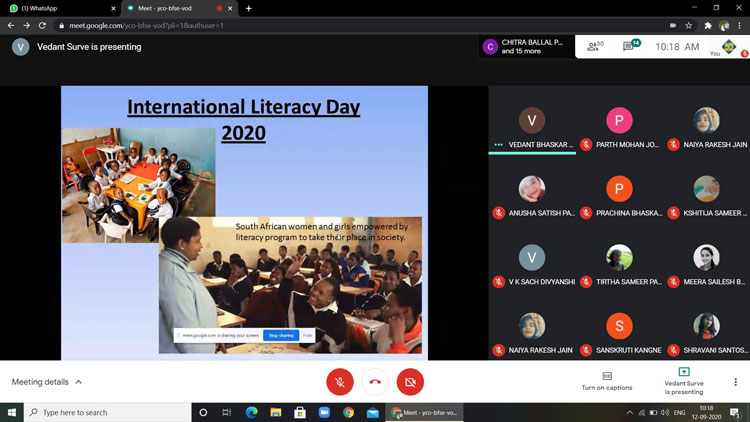Viewport: 750px width, 422px height.
Task: Click the Vedant Surve is presenting button
Action: tap(684, 381)
